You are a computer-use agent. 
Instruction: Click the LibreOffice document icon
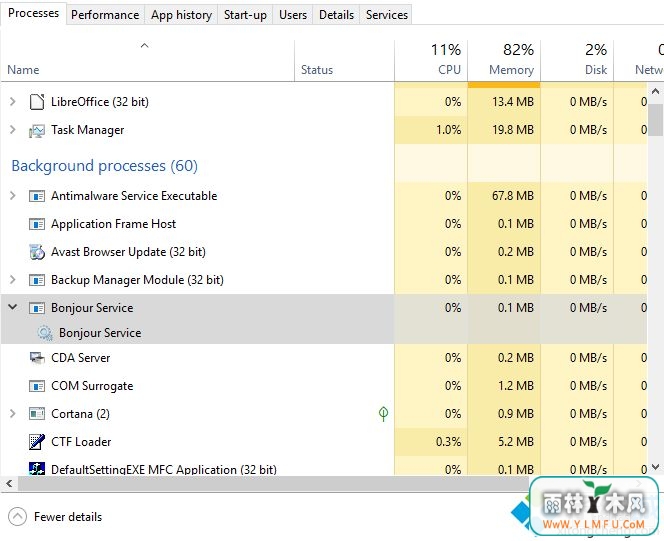(x=37, y=102)
